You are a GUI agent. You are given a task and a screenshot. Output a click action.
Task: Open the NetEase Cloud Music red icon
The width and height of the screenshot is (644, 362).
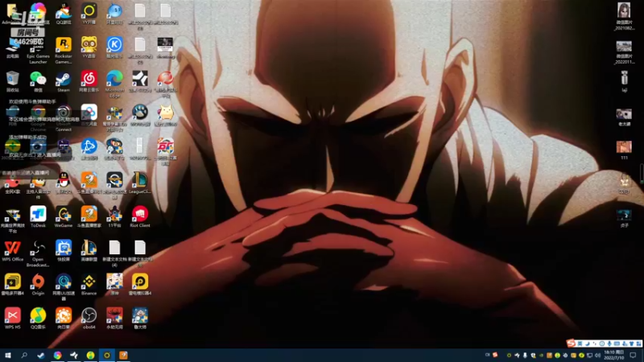click(x=89, y=78)
